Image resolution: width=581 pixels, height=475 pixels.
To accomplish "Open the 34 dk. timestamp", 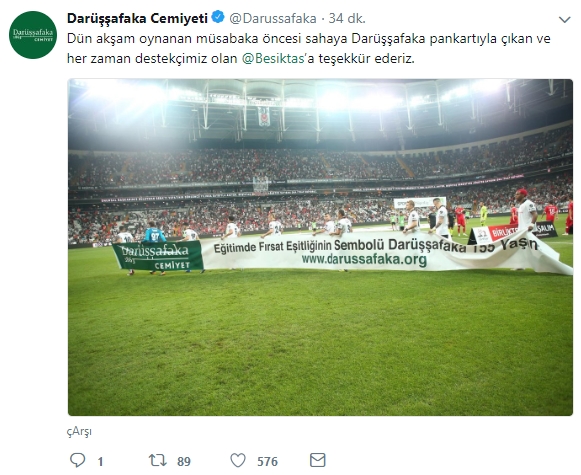I will click(x=347, y=18).
